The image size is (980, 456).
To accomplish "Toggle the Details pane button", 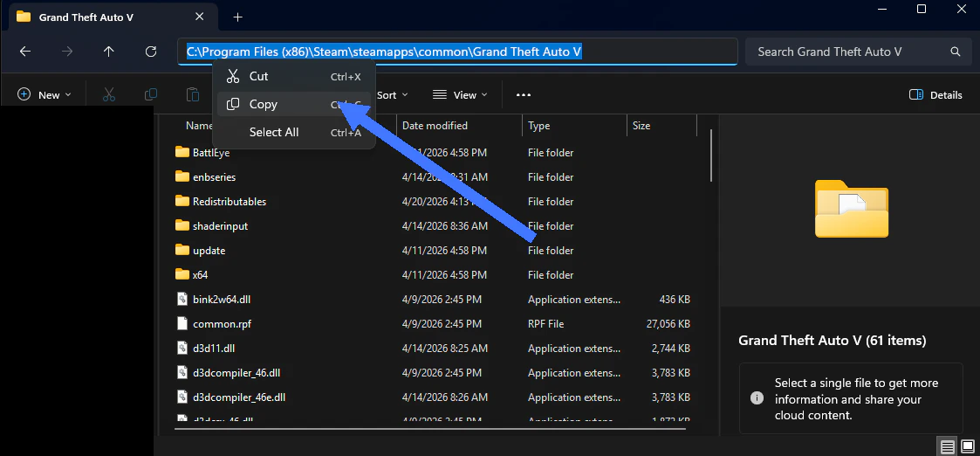I will click(x=935, y=95).
